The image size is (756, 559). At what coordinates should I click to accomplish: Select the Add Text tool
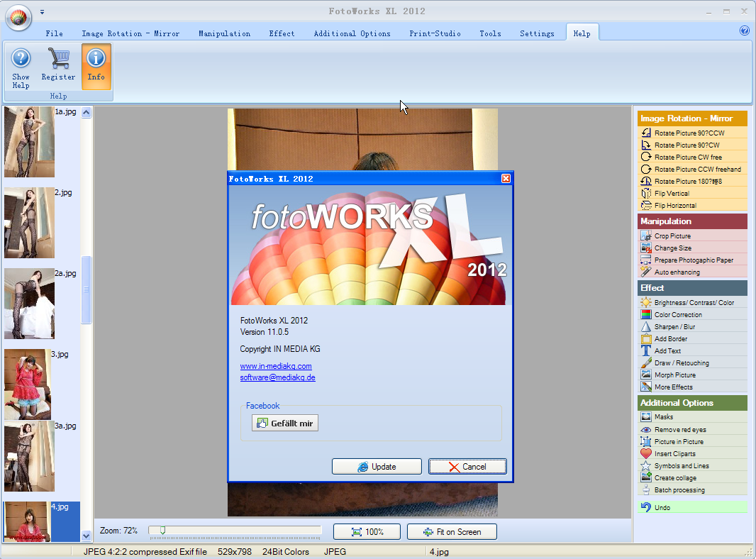click(692, 350)
